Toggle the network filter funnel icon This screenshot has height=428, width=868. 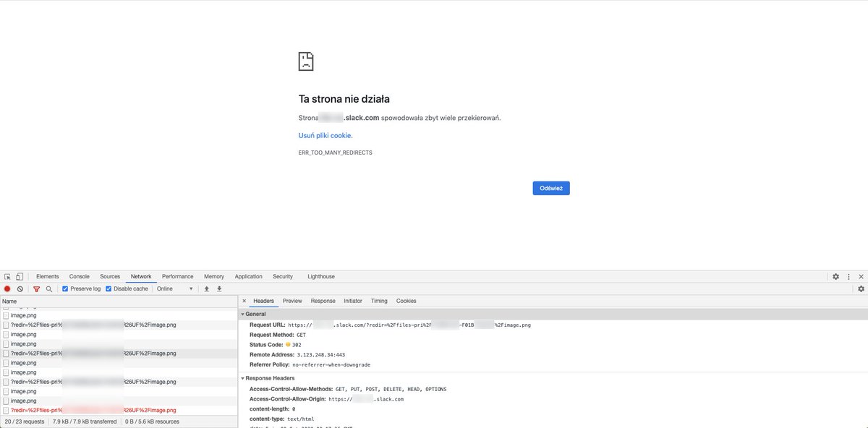[36, 288]
